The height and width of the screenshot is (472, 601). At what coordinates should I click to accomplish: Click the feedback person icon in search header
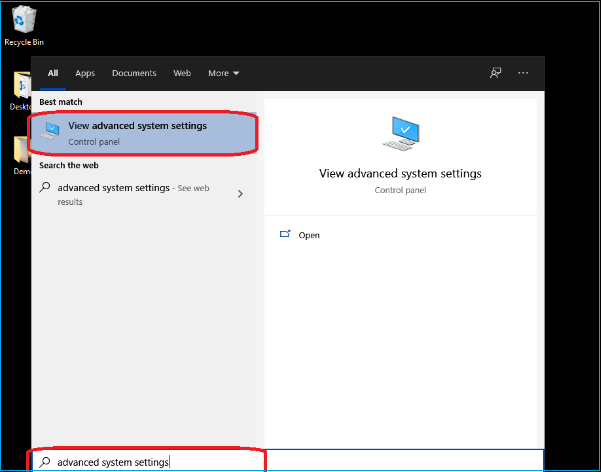tap(494, 73)
